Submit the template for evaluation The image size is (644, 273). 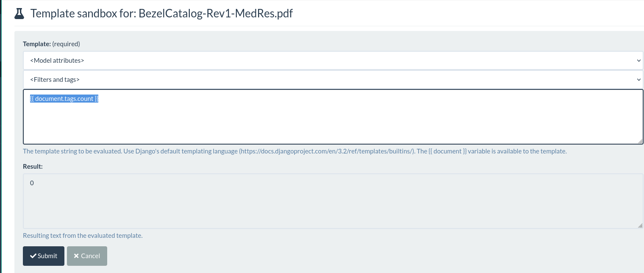(x=44, y=256)
